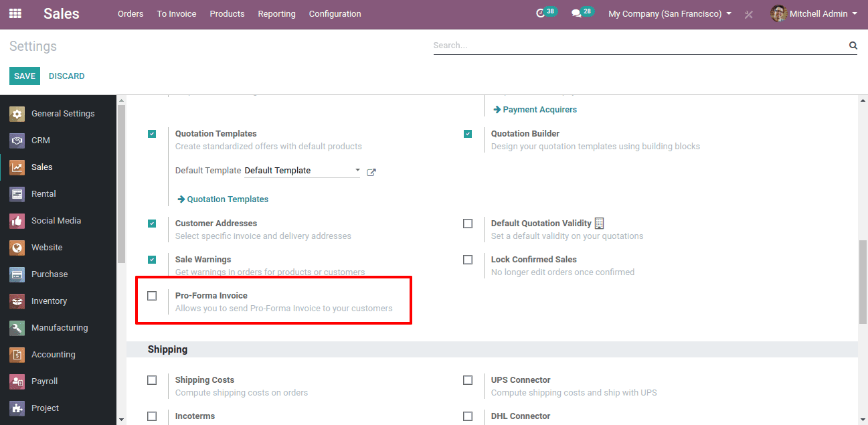Click the Sale Warnings label
The height and width of the screenshot is (425, 868).
[203, 259]
